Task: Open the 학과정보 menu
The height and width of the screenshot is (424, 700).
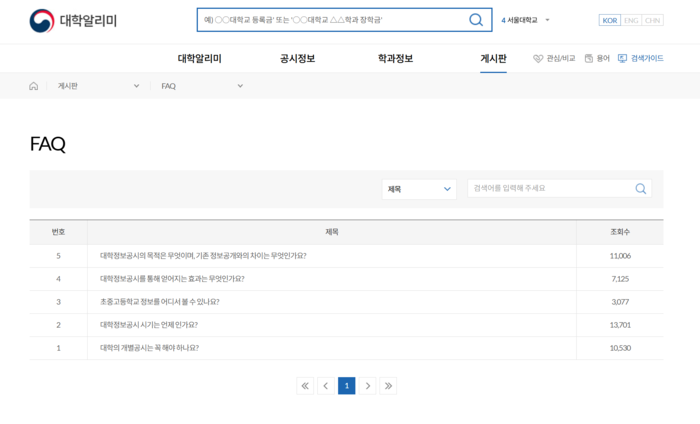Action: click(x=395, y=58)
